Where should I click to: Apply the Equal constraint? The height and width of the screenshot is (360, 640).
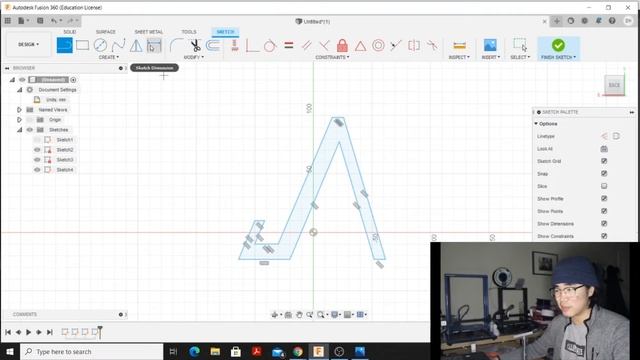[x=289, y=45]
